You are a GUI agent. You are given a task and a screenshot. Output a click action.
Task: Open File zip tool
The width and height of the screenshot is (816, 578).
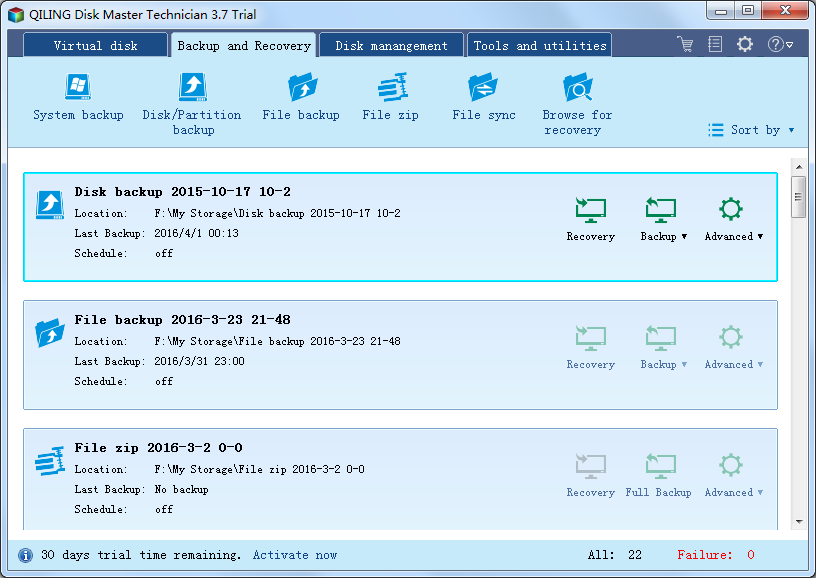pyautogui.click(x=391, y=97)
